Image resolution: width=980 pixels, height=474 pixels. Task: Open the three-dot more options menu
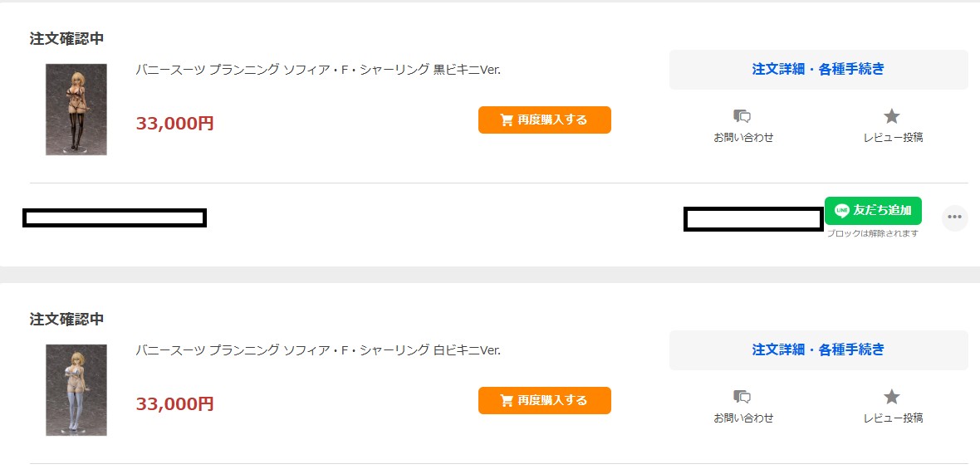pos(954,217)
